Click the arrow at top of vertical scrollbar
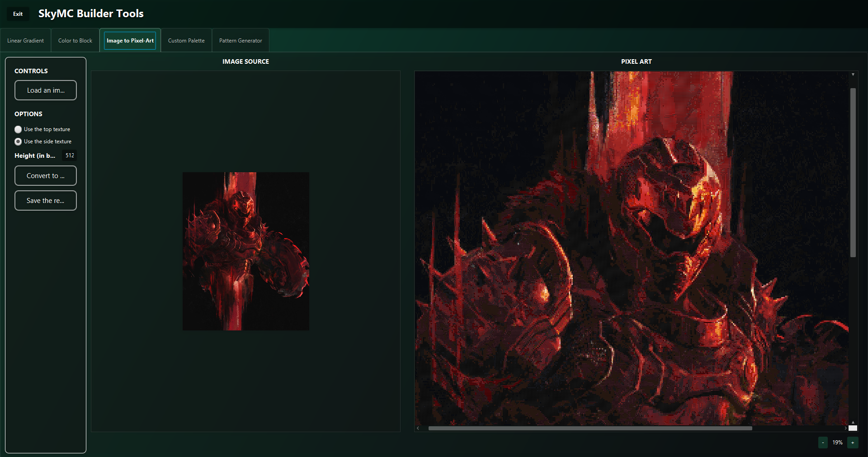This screenshot has width=868, height=457. [853, 75]
